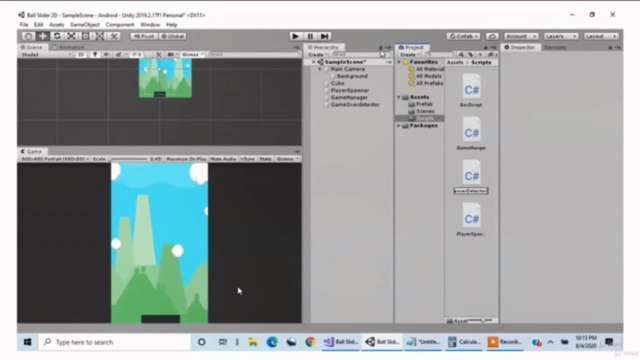The image size is (640, 360).
Task: Toggle 2D view in Scene
Action: click(81, 55)
